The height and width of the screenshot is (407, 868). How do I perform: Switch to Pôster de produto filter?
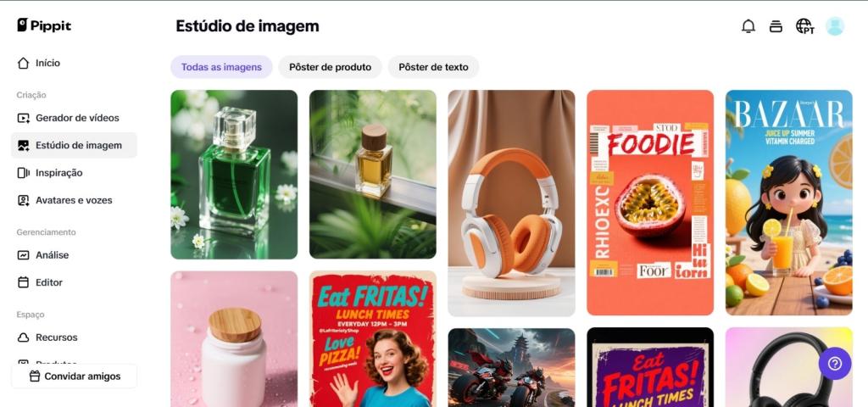(x=330, y=67)
